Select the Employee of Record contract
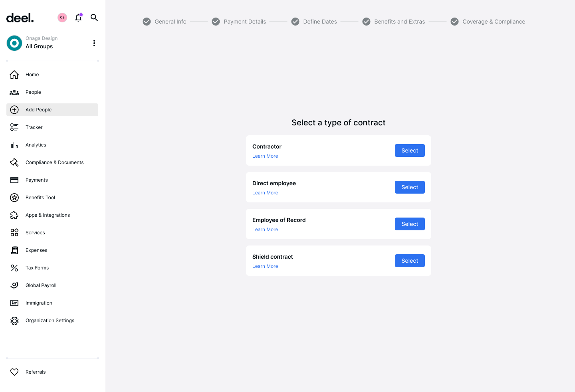Screen dimensions: 575x392 (410, 224)
